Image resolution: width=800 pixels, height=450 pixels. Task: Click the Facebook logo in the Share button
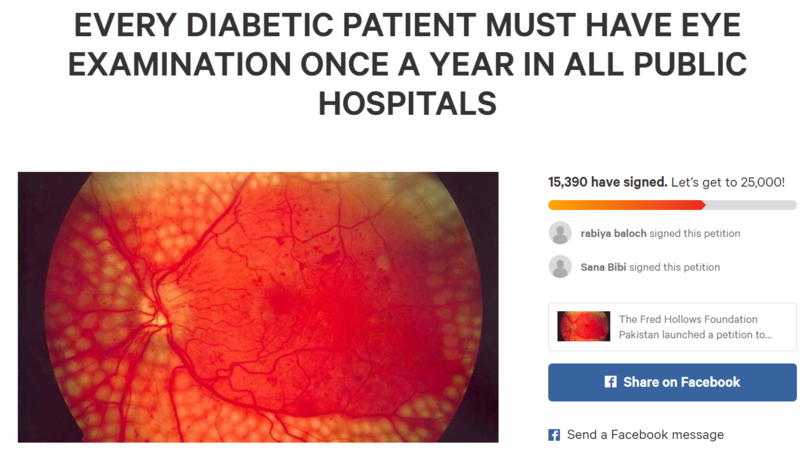(x=610, y=382)
